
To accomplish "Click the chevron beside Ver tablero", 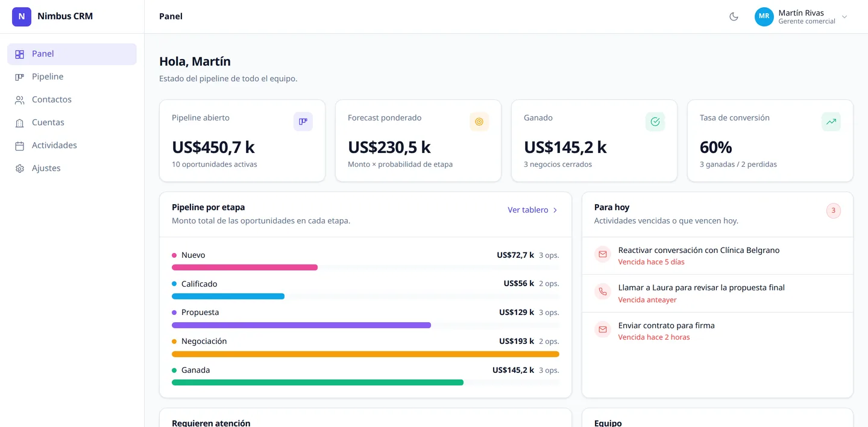I will coord(555,210).
